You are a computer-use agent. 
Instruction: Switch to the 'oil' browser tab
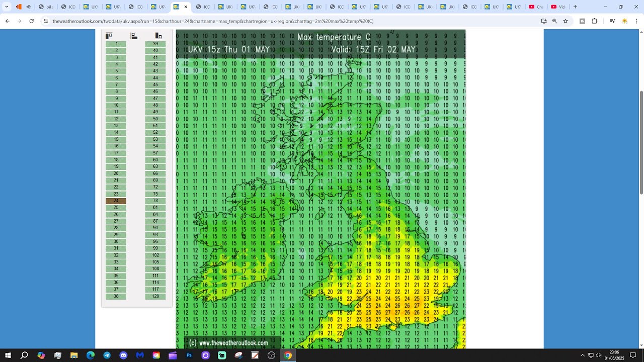tap(46, 7)
